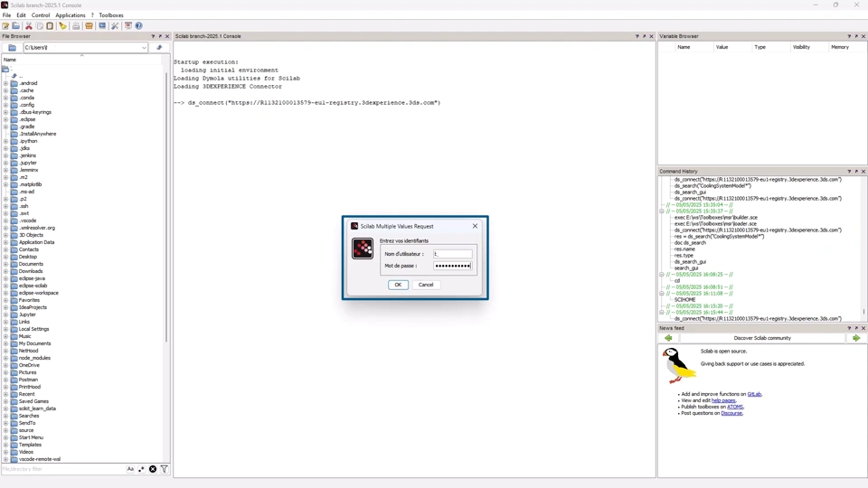Open the help pages link
The height and width of the screenshot is (488, 868).
pos(723,400)
